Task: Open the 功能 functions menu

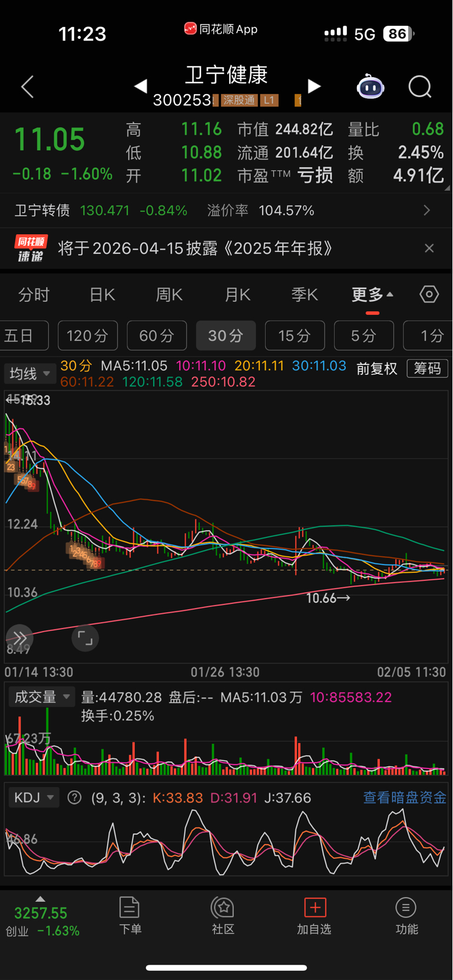Action: tap(406, 915)
